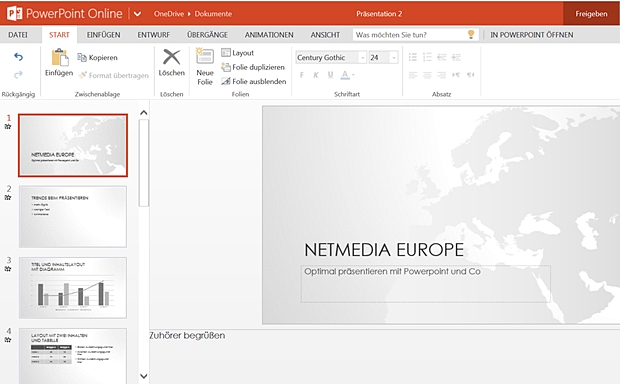Click the Undo arrow icon

click(x=18, y=57)
